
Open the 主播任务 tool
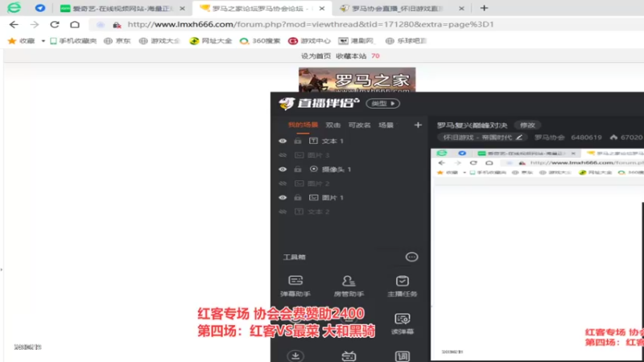click(x=402, y=286)
